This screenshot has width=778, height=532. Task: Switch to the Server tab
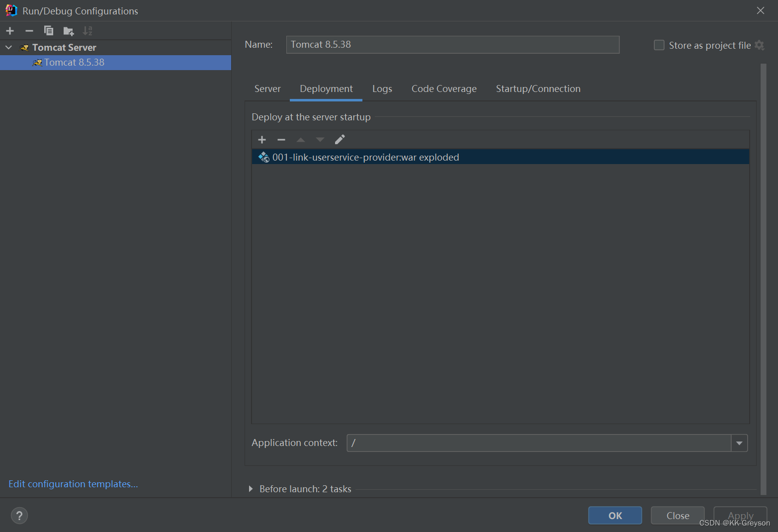(267, 89)
